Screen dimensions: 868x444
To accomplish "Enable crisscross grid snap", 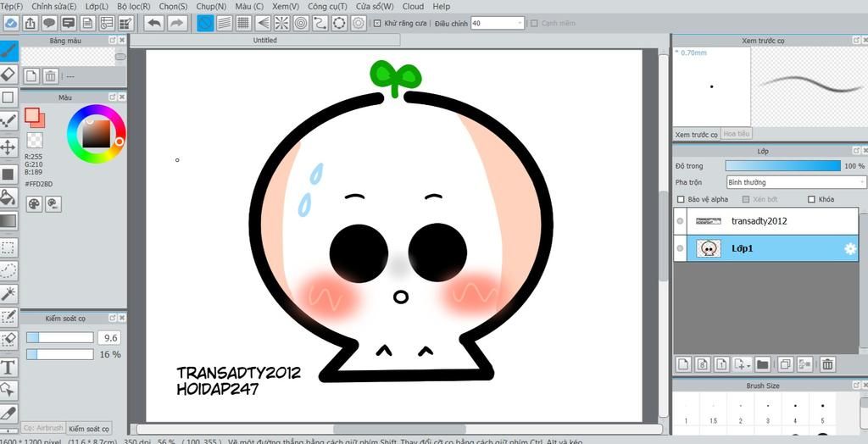I will tap(243, 23).
